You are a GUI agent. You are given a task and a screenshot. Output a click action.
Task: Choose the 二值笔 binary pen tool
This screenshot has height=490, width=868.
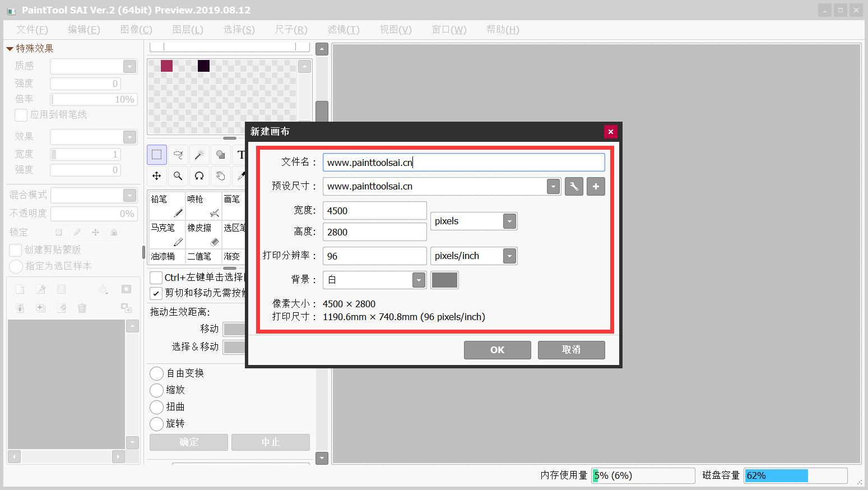click(x=203, y=256)
